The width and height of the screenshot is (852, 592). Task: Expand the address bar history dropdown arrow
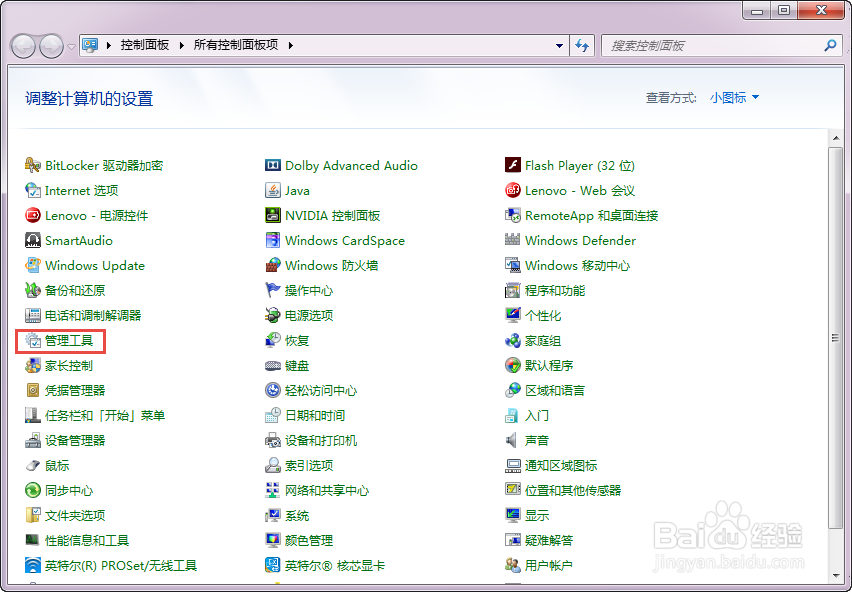pyautogui.click(x=559, y=46)
